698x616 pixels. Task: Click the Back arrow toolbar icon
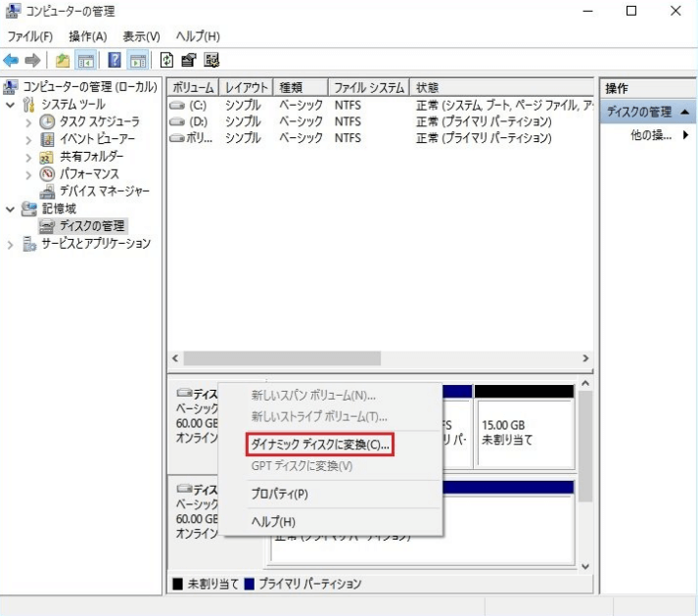point(11,60)
